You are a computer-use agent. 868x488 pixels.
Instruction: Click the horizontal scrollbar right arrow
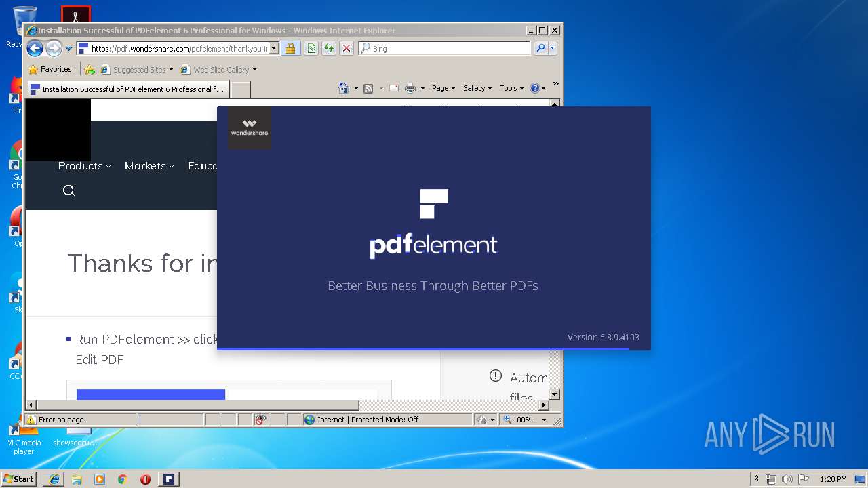click(x=543, y=405)
